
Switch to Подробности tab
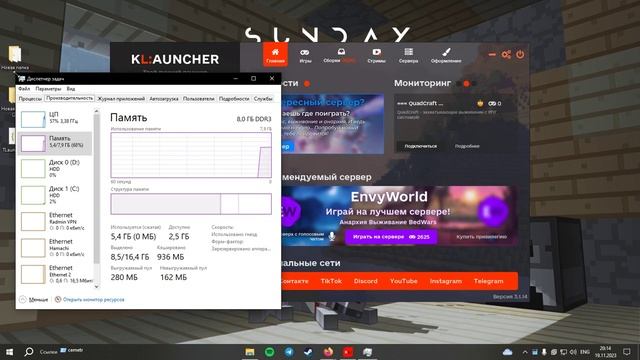(234, 99)
